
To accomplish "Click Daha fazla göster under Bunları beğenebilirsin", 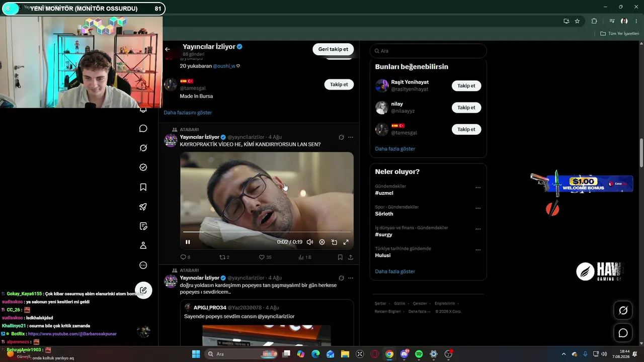I will click(x=395, y=149).
